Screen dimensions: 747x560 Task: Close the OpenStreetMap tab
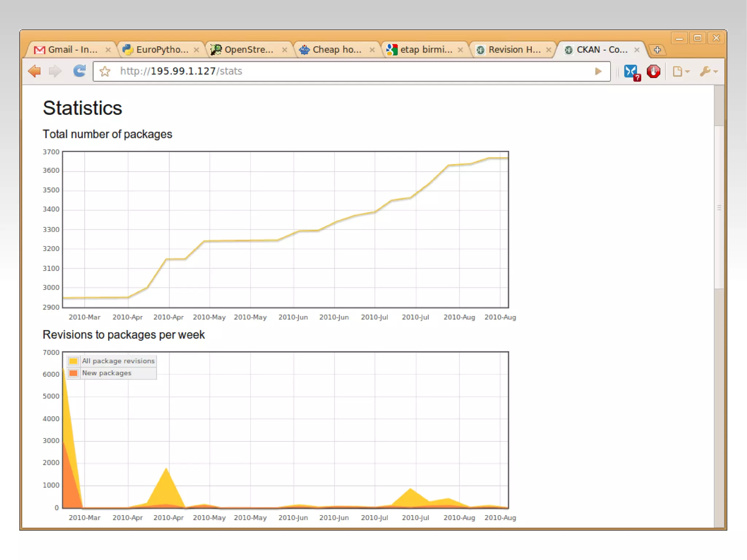285,50
